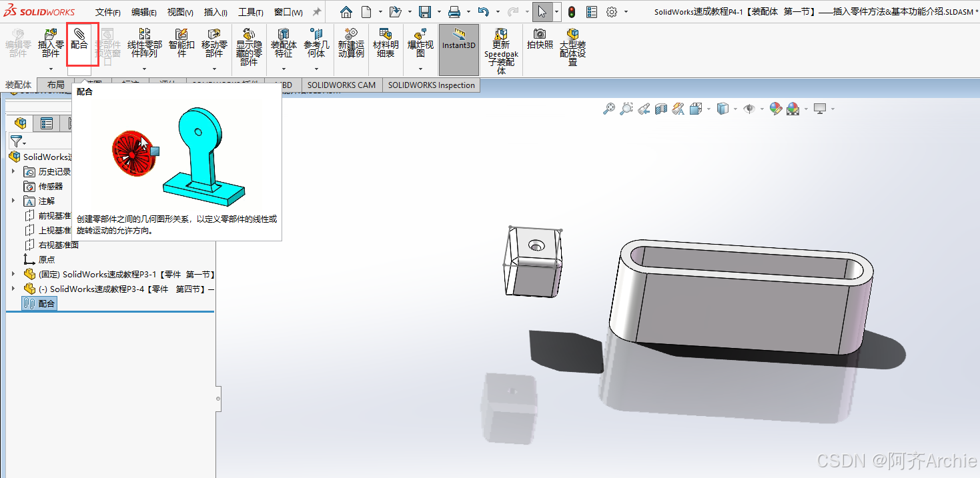Open the Tools (工具) menu
This screenshot has width=980, height=478.
[251, 13]
